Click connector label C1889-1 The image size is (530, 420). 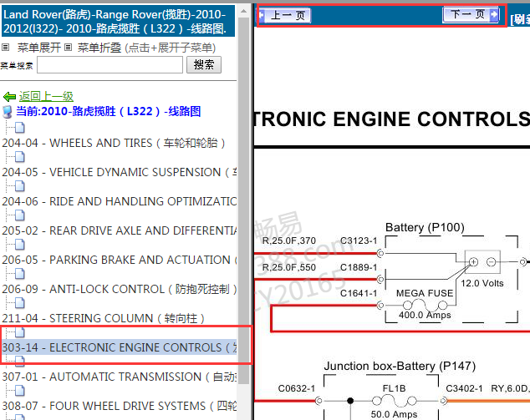(x=359, y=267)
